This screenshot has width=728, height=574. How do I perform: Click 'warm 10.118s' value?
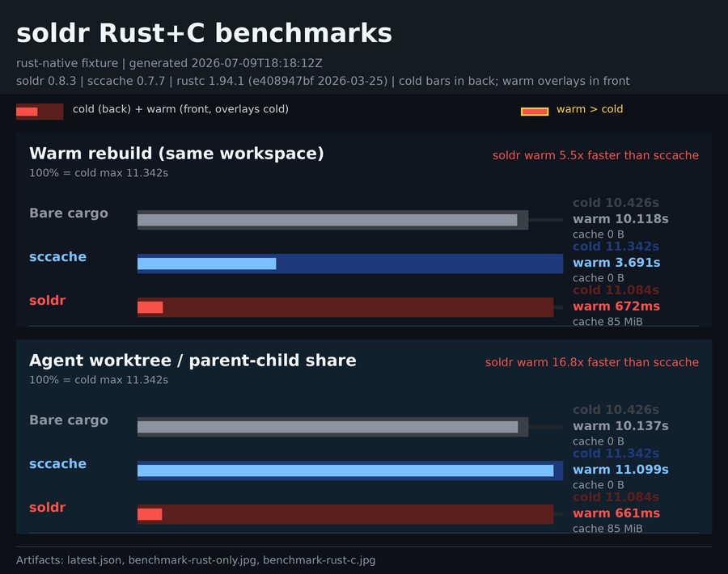click(x=620, y=219)
